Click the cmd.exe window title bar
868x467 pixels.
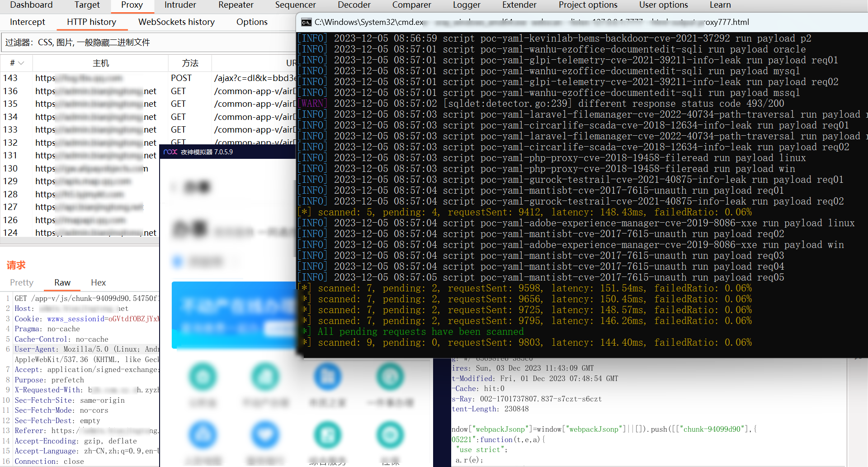pyautogui.click(x=582, y=22)
